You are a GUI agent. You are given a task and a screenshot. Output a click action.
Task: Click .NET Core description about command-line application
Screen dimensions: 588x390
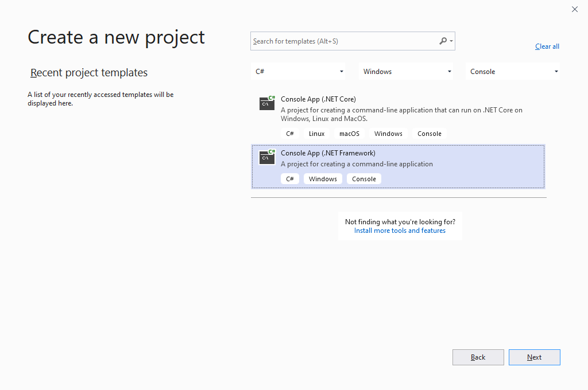point(401,114)
